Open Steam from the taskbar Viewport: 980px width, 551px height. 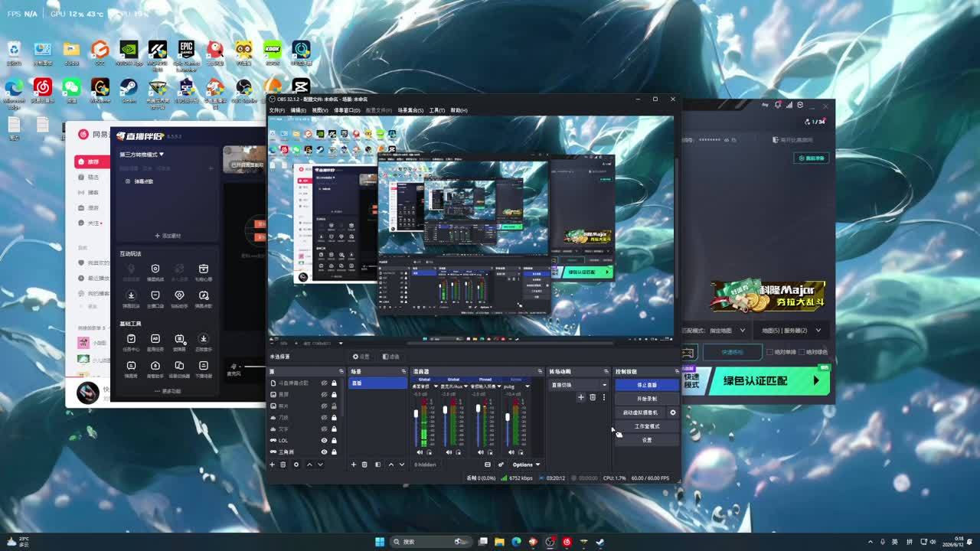[x=600, y=542]
